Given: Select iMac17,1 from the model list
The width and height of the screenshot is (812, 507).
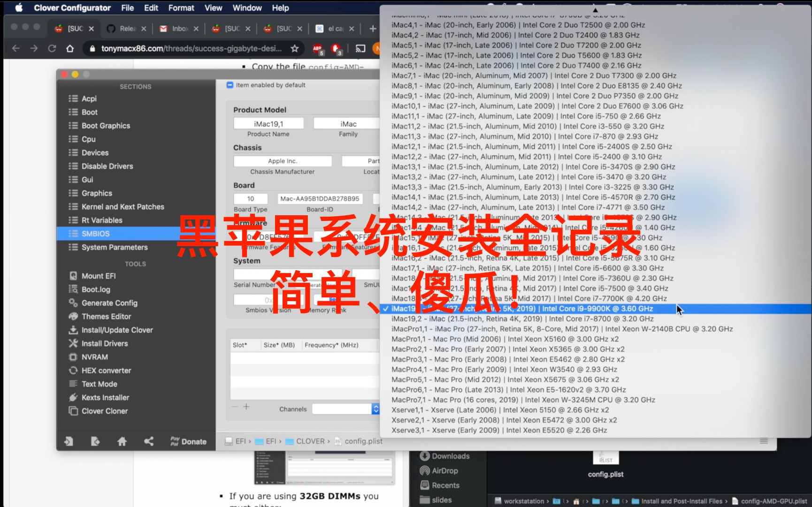Looking at the screenshot, I should [x=596, y=268].
